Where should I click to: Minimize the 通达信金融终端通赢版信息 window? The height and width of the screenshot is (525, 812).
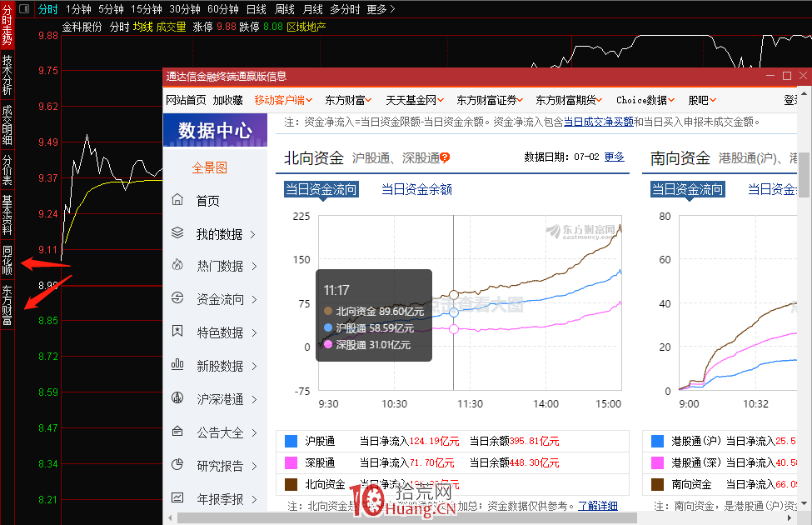[x=770, y=76]
